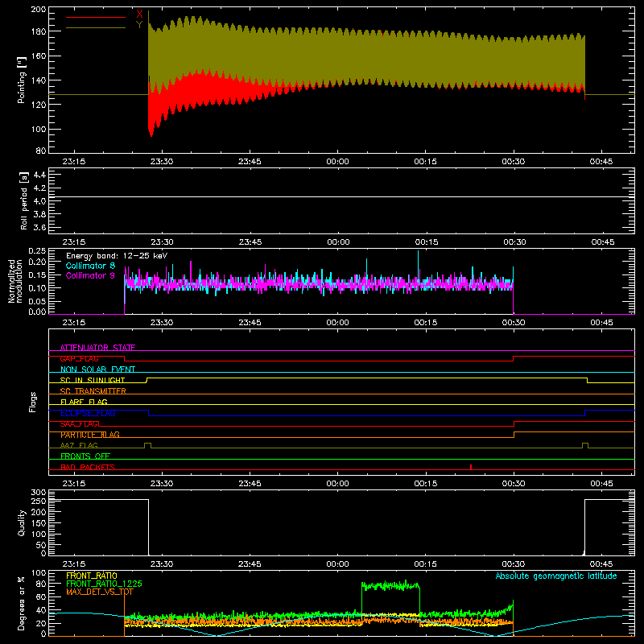Click the 'Degrees or %' axis title
The image size is (644, 644).
(x=22, y=603)
